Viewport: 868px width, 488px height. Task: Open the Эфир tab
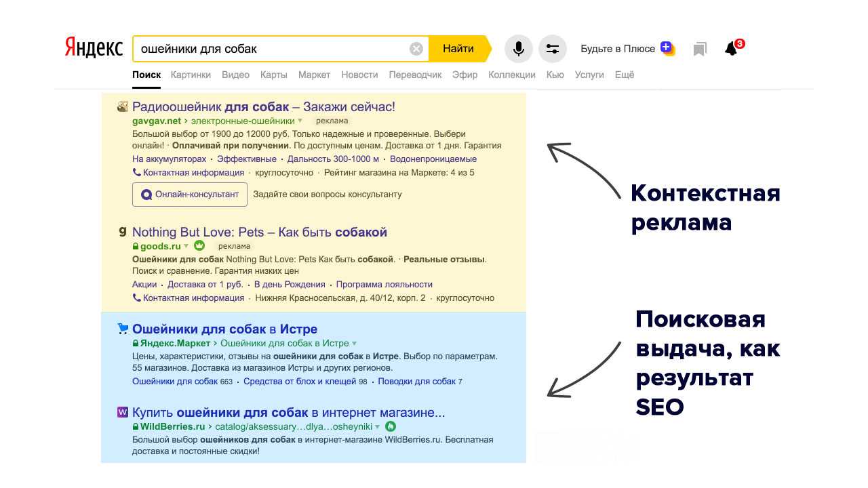[465, 75]
